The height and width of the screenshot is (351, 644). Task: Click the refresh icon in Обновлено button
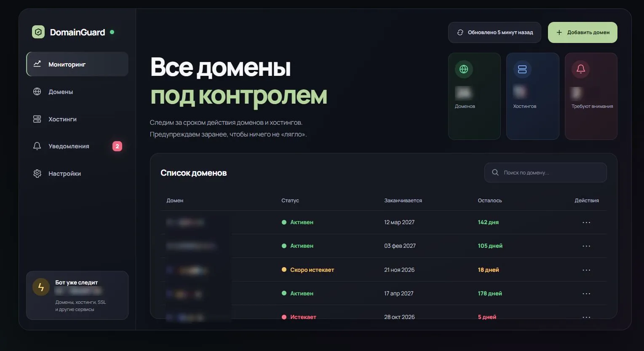(x=460, y=32)
